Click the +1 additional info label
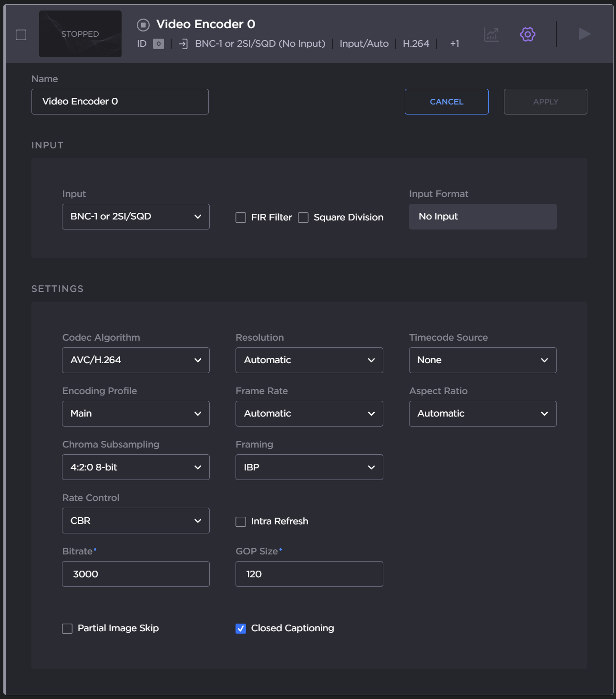616x699 pixels. point(454,44)
